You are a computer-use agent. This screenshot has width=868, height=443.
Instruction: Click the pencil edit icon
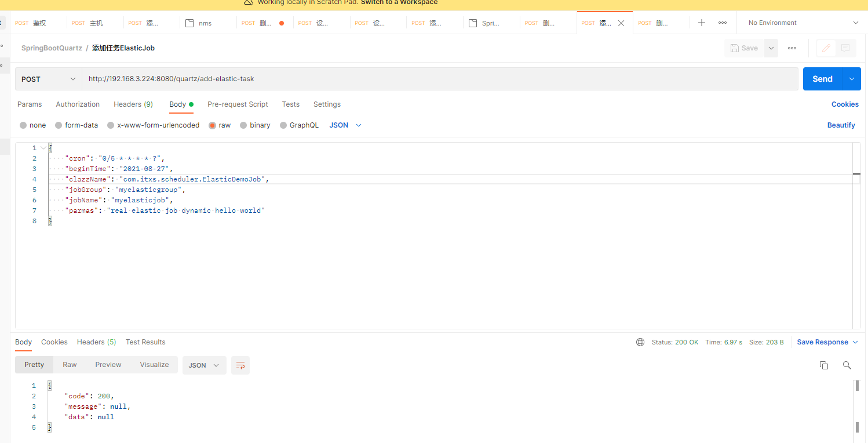(x=826, y=48)
